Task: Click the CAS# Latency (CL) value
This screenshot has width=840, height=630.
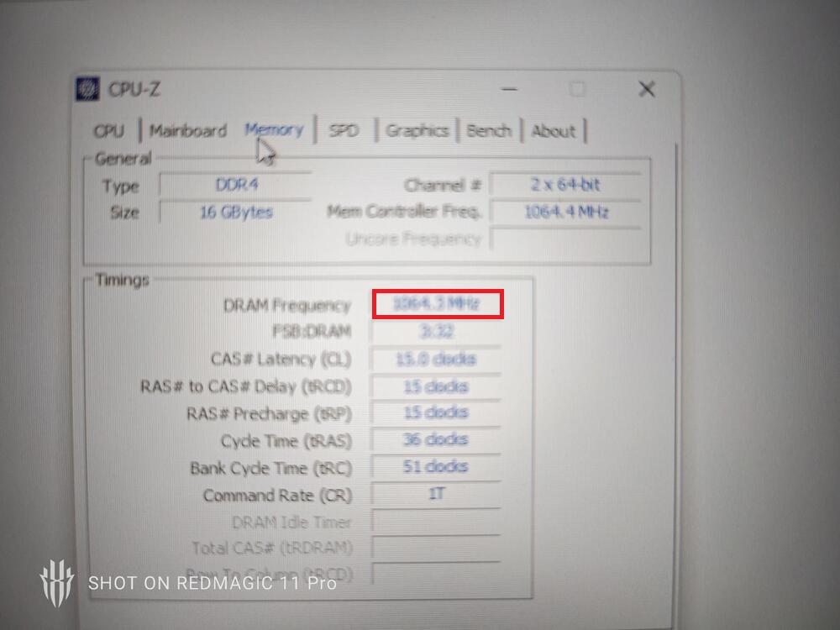Action: tap(437, 360)
